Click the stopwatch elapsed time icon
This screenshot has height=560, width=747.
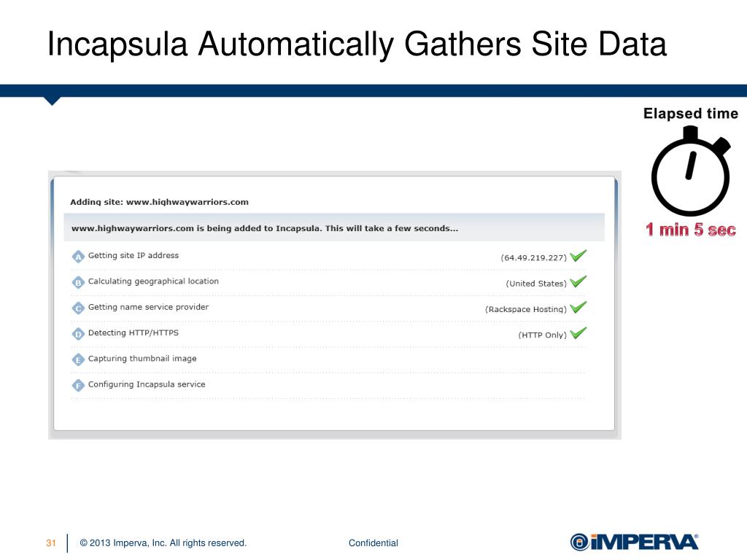(691, 171)
